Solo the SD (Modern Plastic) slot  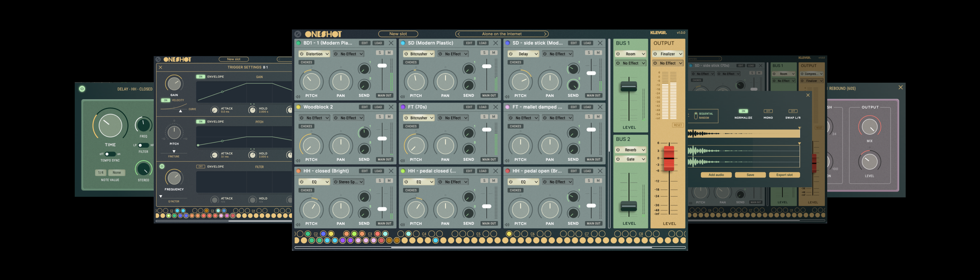(484, 52)
